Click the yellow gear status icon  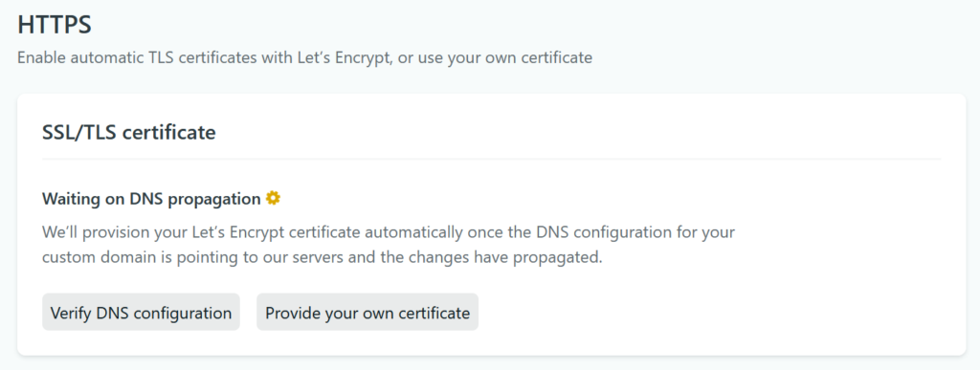(273, 199)
